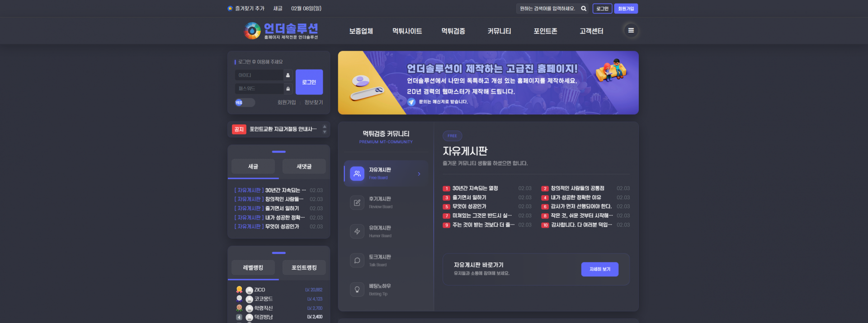The image size is (868, 323).
Task: Click the top-bar 회원가입 button
Action: tap(626, 9)
